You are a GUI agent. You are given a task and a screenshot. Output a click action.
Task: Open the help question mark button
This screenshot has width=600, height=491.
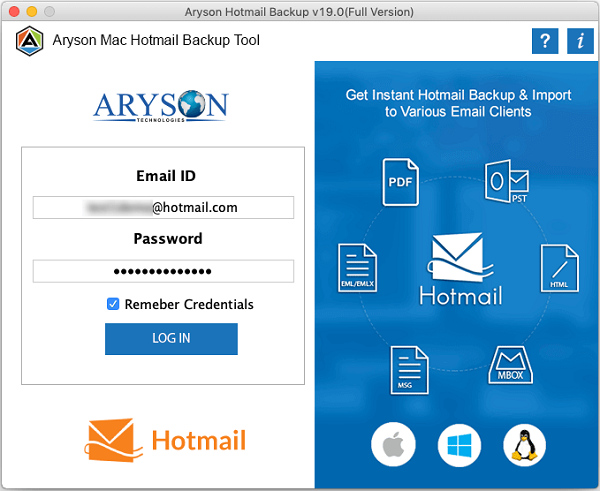(x=545, y=41)
